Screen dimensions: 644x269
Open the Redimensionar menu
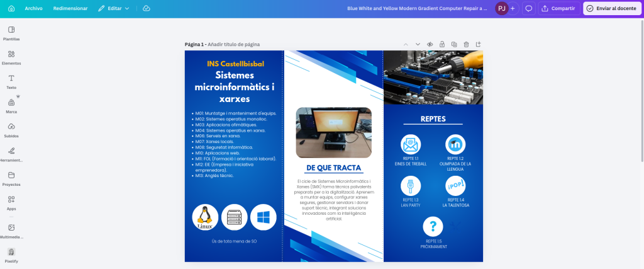point(70,8)
